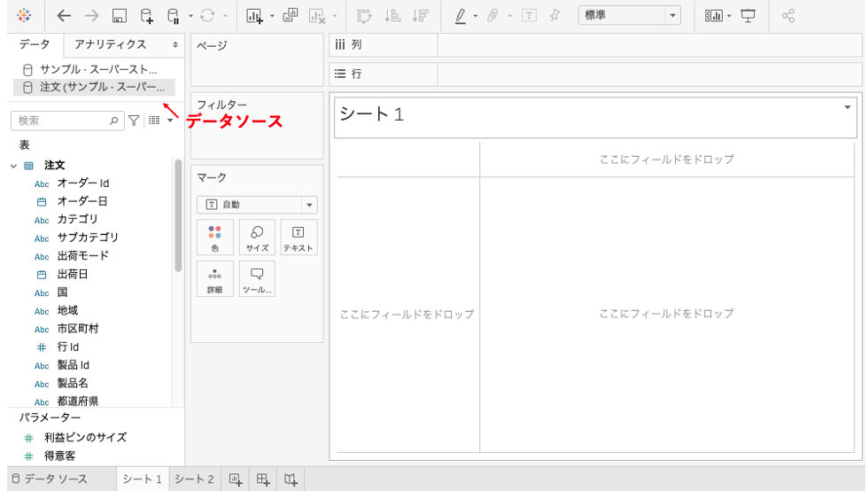The width and height of the screenshot is (868, 491).
Task: Click the Swap rows and columns icon
Action: click(364, 16)
